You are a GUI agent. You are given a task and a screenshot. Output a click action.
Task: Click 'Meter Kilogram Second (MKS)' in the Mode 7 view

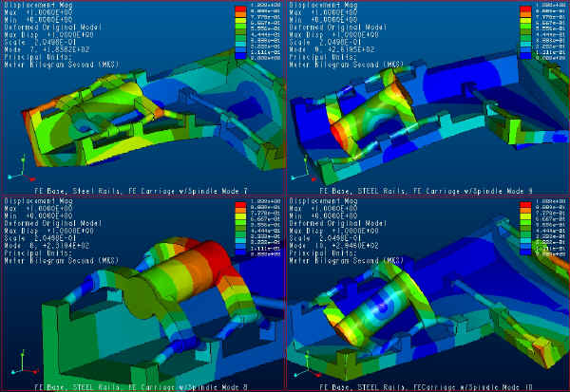[62, 65]
